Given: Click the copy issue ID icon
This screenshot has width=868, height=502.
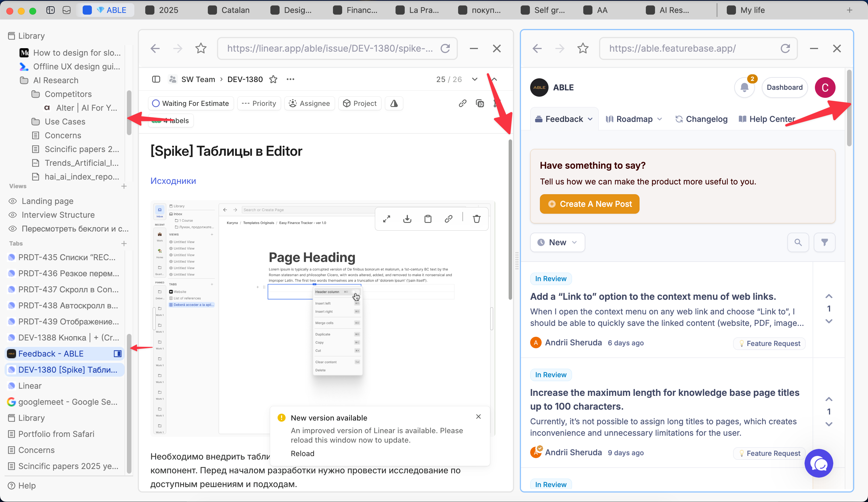Looking at the screenshot, I should tap(480, 103).
